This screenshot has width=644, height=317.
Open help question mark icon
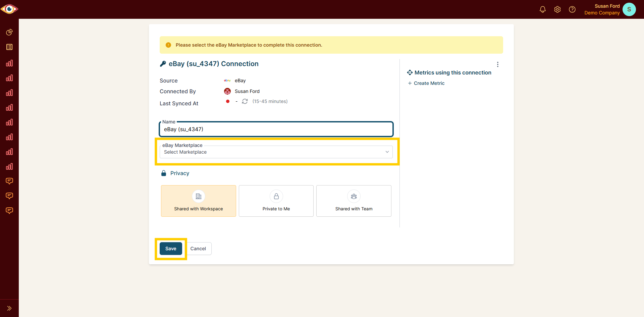coord(572,9)
